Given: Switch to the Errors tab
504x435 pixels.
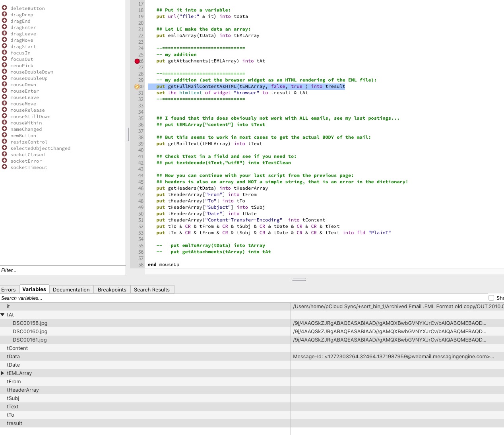Looking at the screenshot, I should 8,289.
